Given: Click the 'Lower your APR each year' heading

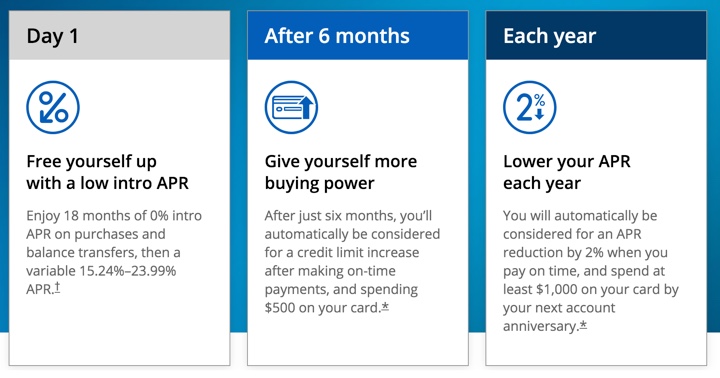Looking at the screenshot, I should pyautogui.click(x=567, y=172).
